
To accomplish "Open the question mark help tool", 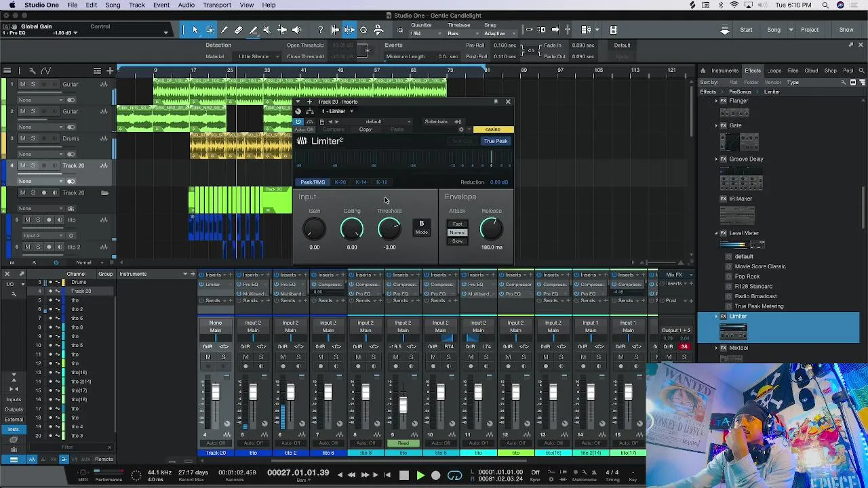I will 320,30.
